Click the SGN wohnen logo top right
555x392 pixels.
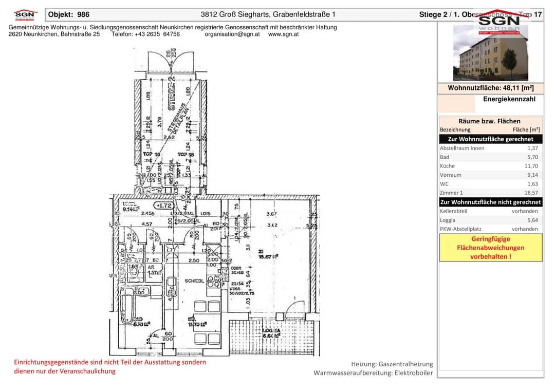[499, 22]
